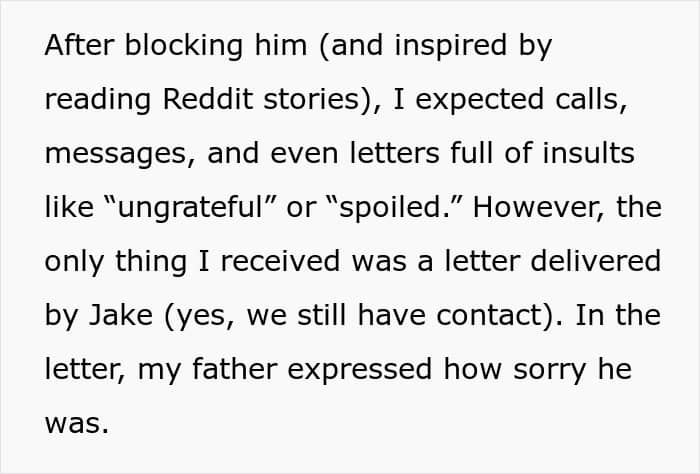700x474 pixels.
Task: Click the word "inspired"
Action: pyautogui.click(x=450, y=46)
